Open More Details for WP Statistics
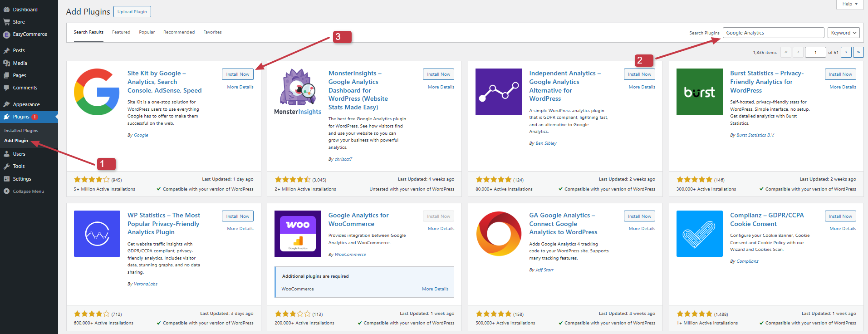This screenshot has width=868, height=334. coord(240,229)
